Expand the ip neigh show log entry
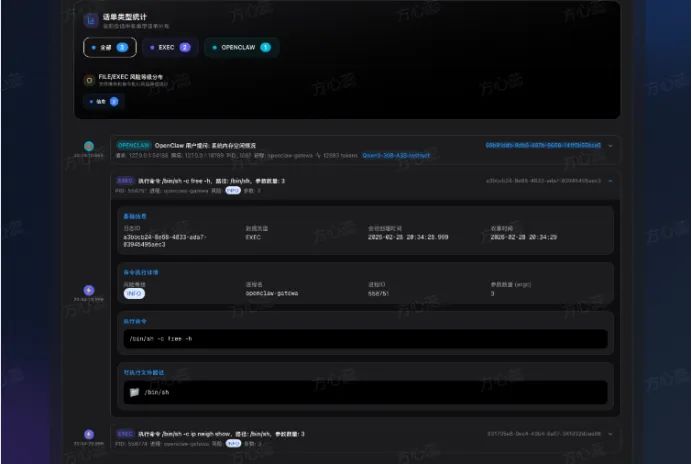Viewport: 692px width, 464px height. (x=610, y=434)
